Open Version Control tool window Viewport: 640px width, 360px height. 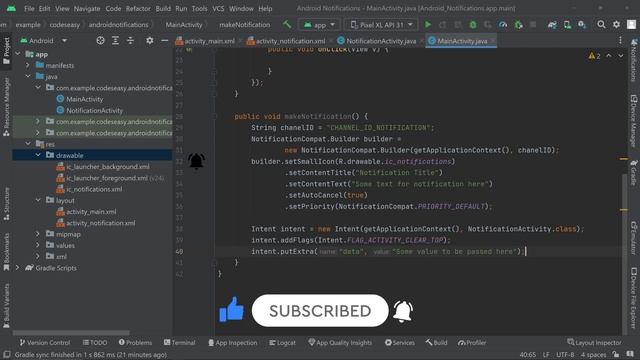click(45, 342)
